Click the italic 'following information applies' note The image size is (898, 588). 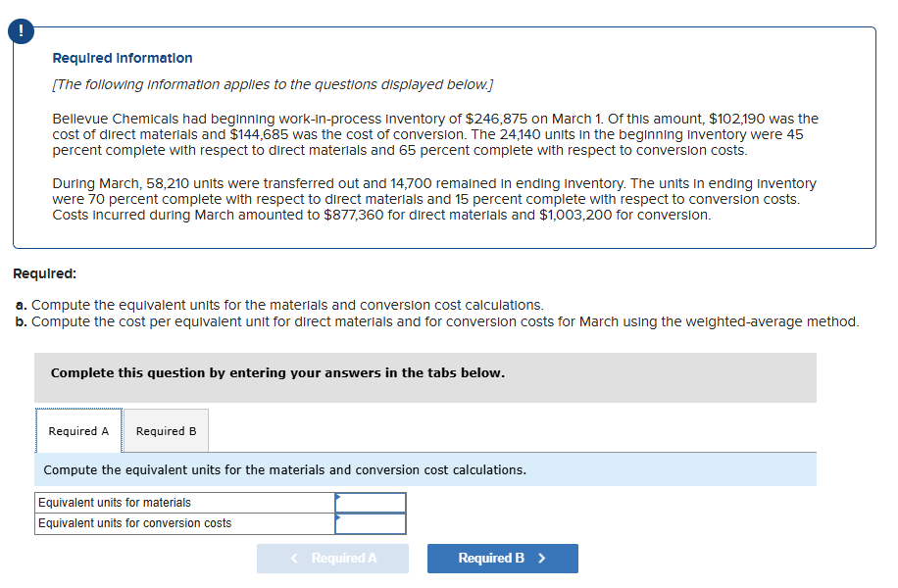pyautogui.click(x=273, y=84)
